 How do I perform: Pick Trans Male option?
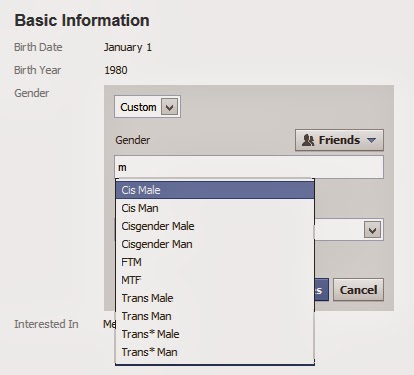215,298
